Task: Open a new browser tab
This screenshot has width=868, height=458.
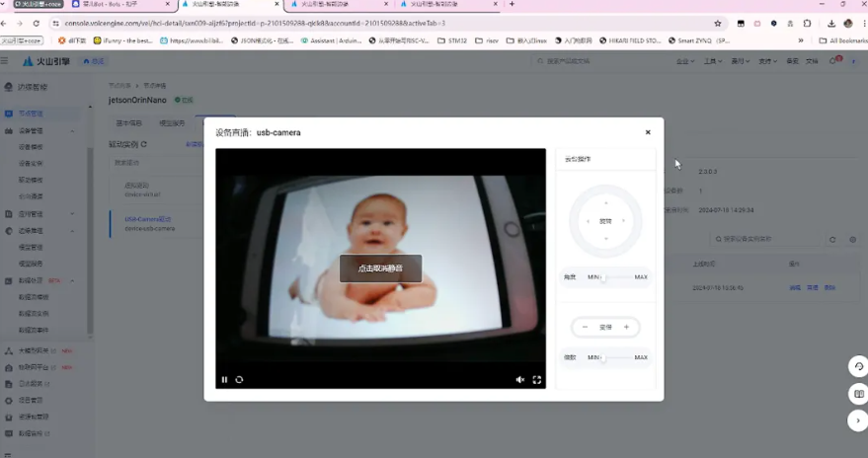Action: pos(512,5)
